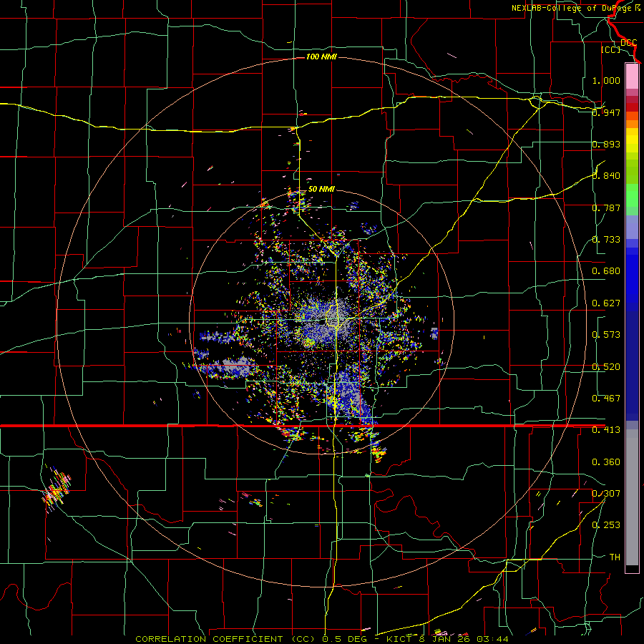Click the 1.000 scale value
This screenshot has width=644, height=644.
606,80
